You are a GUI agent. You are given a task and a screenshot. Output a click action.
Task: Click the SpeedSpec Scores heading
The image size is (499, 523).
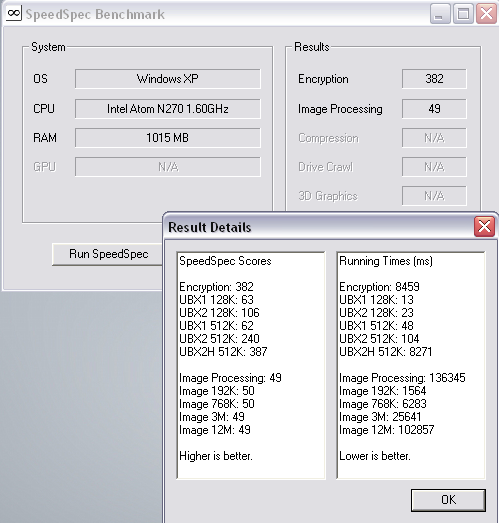[225, 261]
